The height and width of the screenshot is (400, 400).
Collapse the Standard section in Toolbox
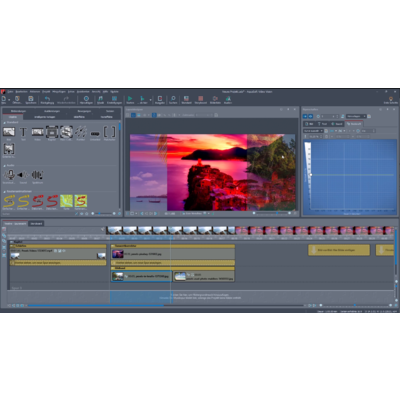[5, 123]
